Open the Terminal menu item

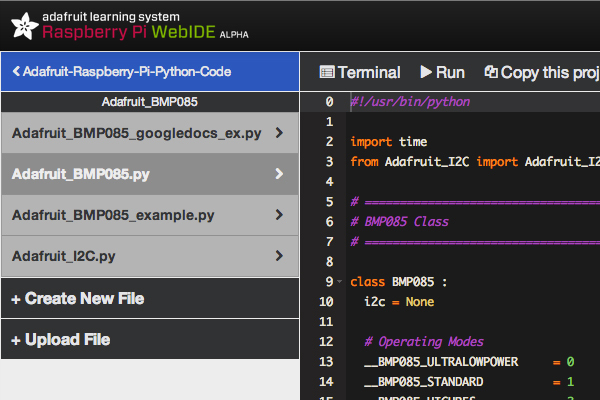368,72
